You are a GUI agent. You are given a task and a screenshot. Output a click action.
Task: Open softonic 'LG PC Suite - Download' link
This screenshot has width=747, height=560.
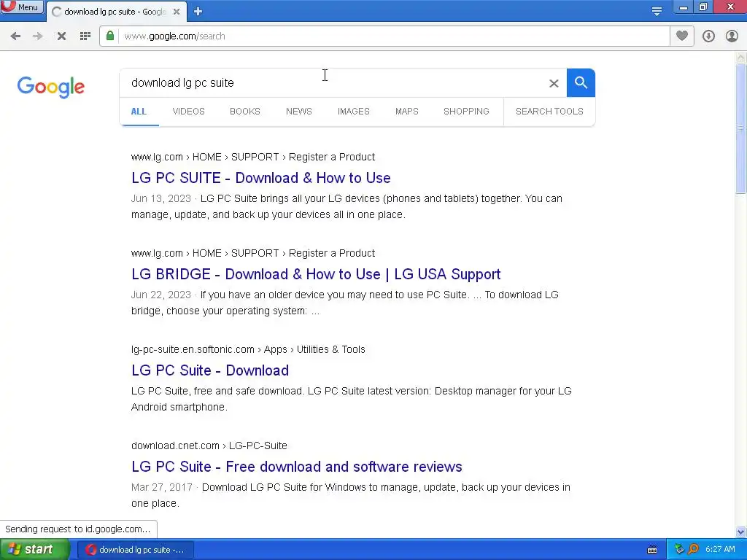click(x=210, y=370)
